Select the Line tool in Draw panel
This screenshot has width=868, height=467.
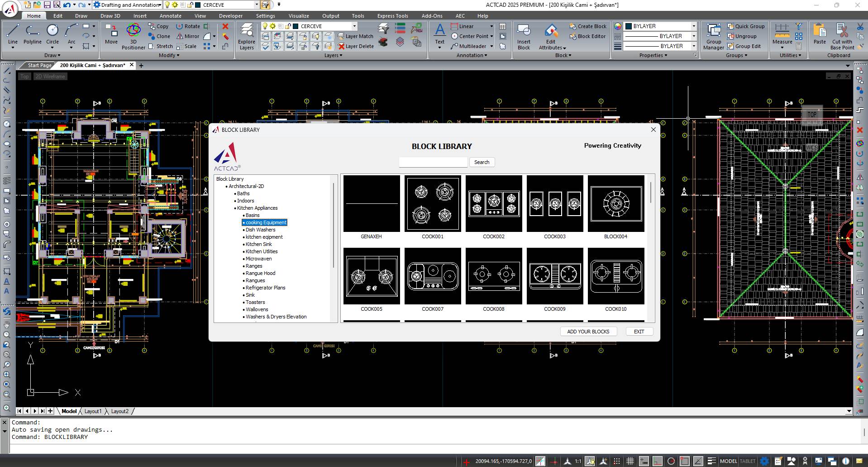coord(13,34)
